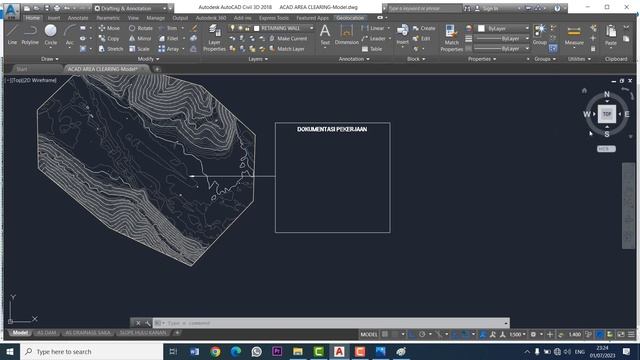Select the Polyline tool
The width and height of the screenshot is (640, 360).
click(x=30, y=34)
